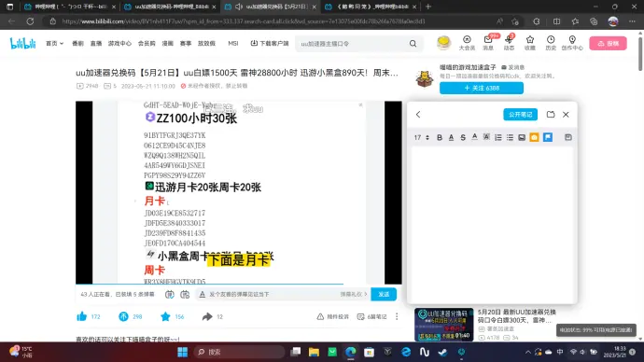Image resolution: width=644 pixels, height=362 pixels.
Task: Click 关注 6388 follow button
Action: point(482,88)
